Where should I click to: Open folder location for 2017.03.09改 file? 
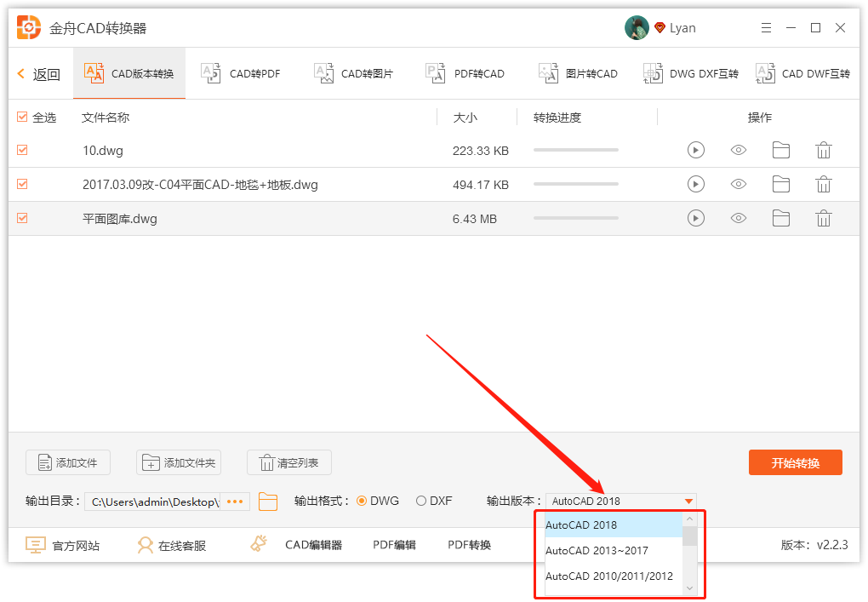780,184
